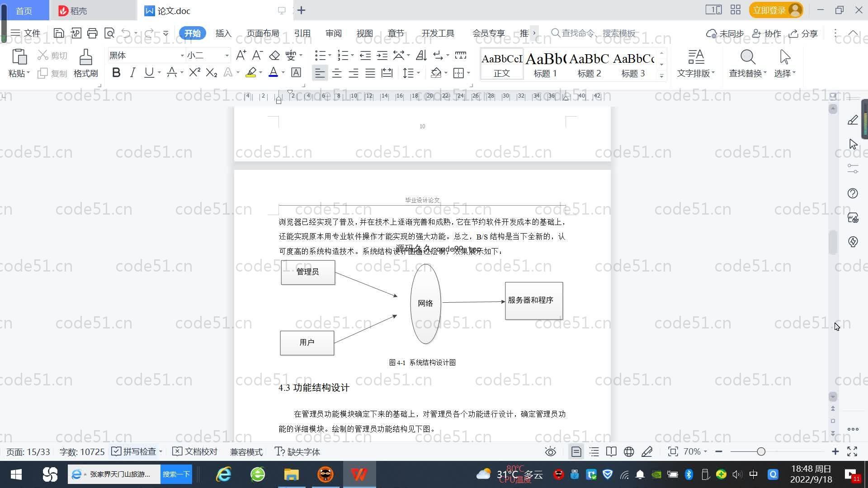Switch to the 插入 ribbon tab
The height and width of the screenshot is (488, 868).
[x=223, y=33]
